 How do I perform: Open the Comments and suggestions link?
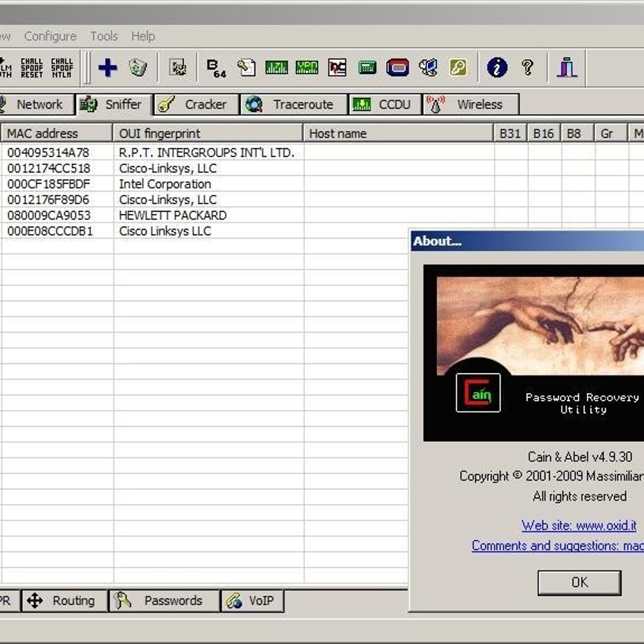(x=558, y=545)
